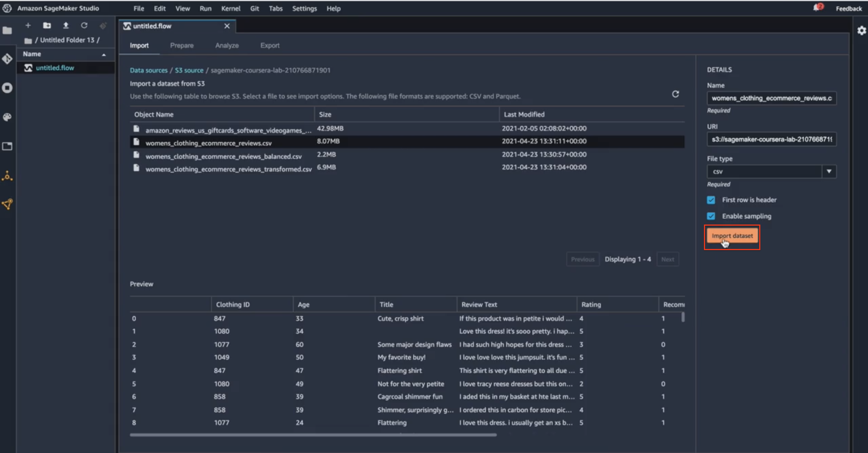Click the preview horizontal scrollbar

313,435
